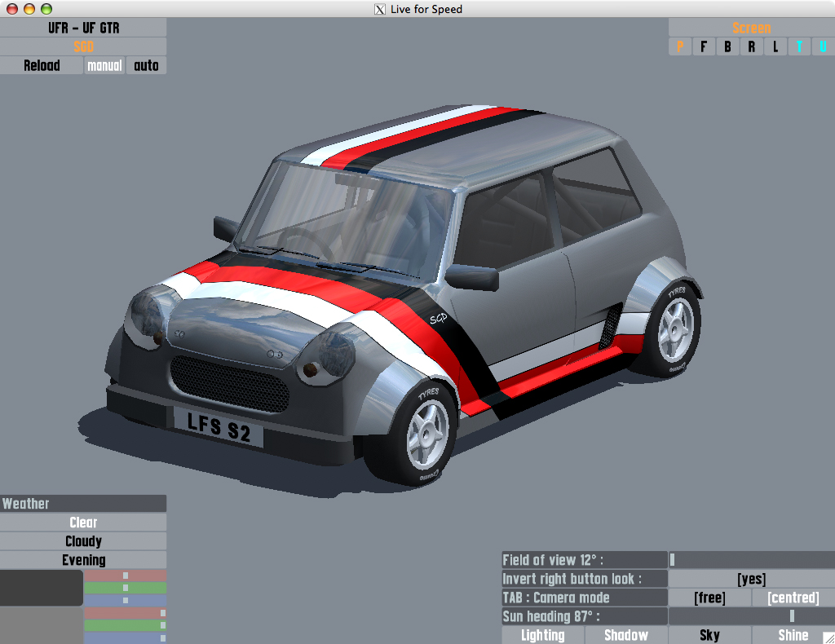The width and height of the screenshot is (835, 644).
Task: Choose Evening weather
Action: point(83,560)
